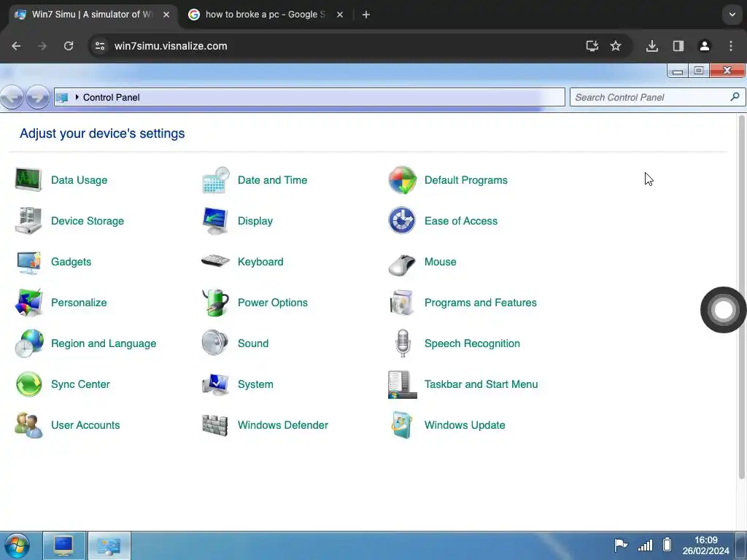Click the Personalize icon
The height and width of the screenshot is (560, 747).
click(x=28, y=303)
